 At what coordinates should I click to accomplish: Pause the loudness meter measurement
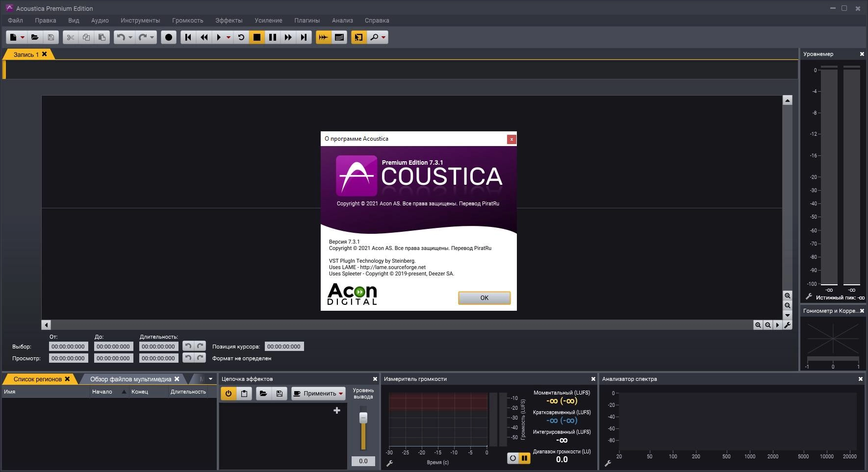[x=524, y=458]
